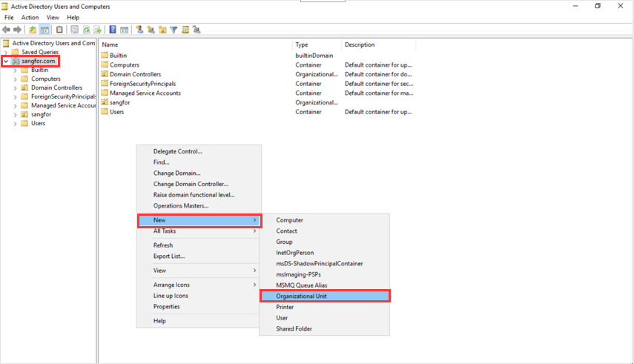This screenshot has height=364, width=634.
Task: Open Help via blue question mark icon
Action: click(113, 30)
